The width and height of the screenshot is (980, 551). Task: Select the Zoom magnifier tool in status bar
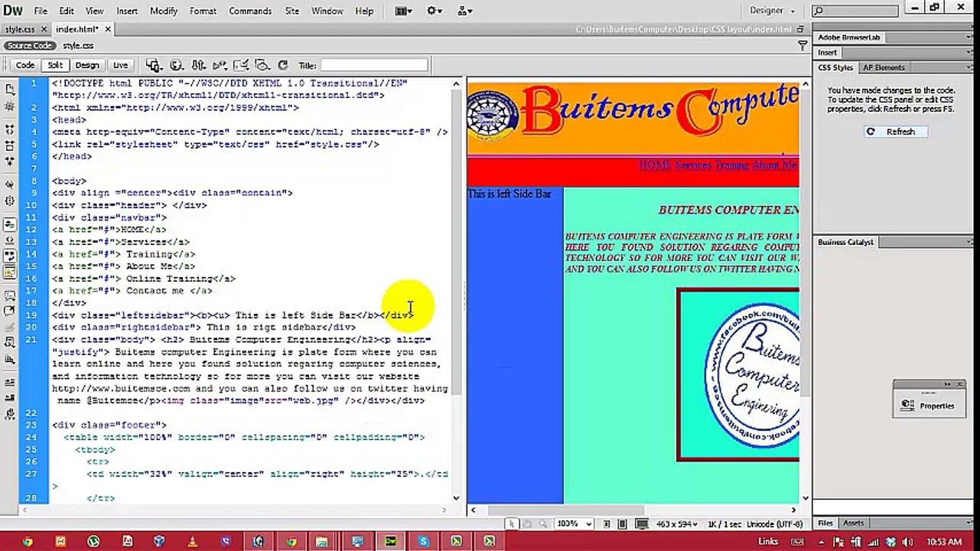[542, 524]
